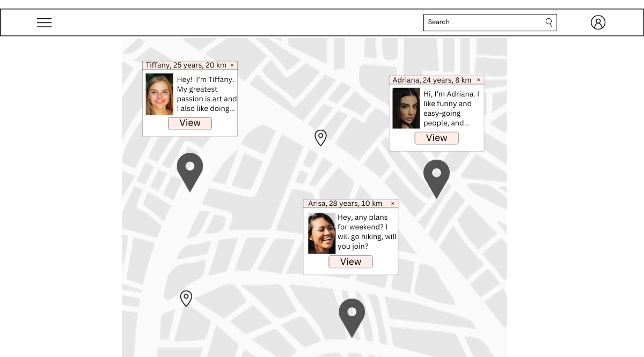Select the outlined pin between Tiffany and Adriana cards
This screenshot has height=357, width=644.
click(320, 137)
